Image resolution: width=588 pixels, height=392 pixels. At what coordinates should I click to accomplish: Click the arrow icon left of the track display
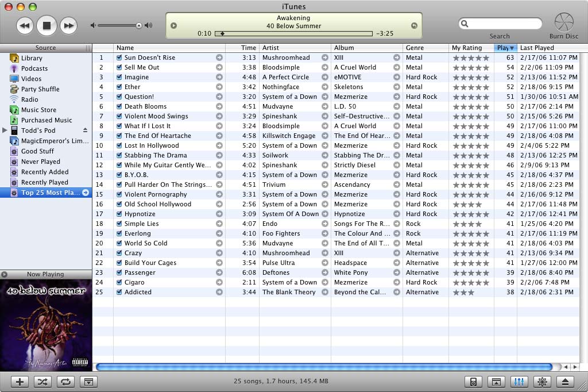pyautogui.click(x=173, y=25)
